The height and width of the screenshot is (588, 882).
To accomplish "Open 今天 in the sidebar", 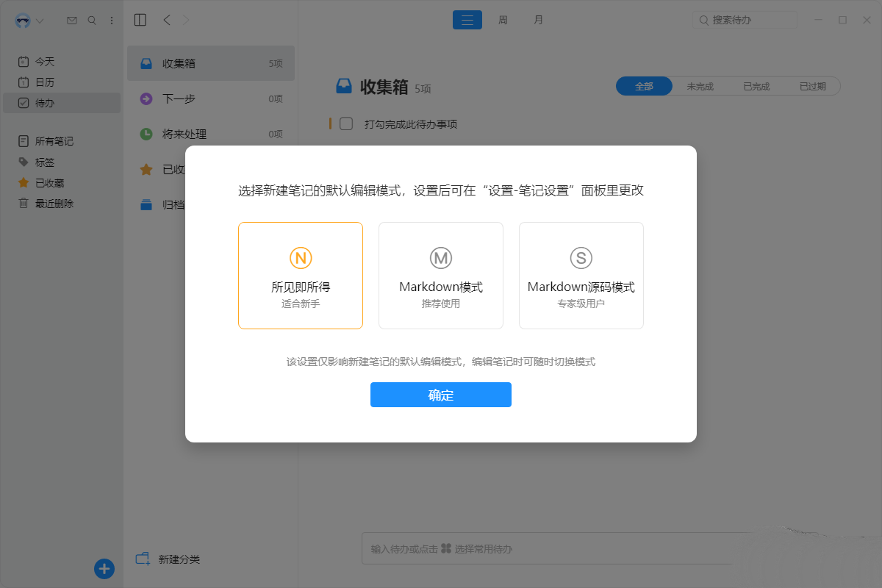I will point(62,62).
